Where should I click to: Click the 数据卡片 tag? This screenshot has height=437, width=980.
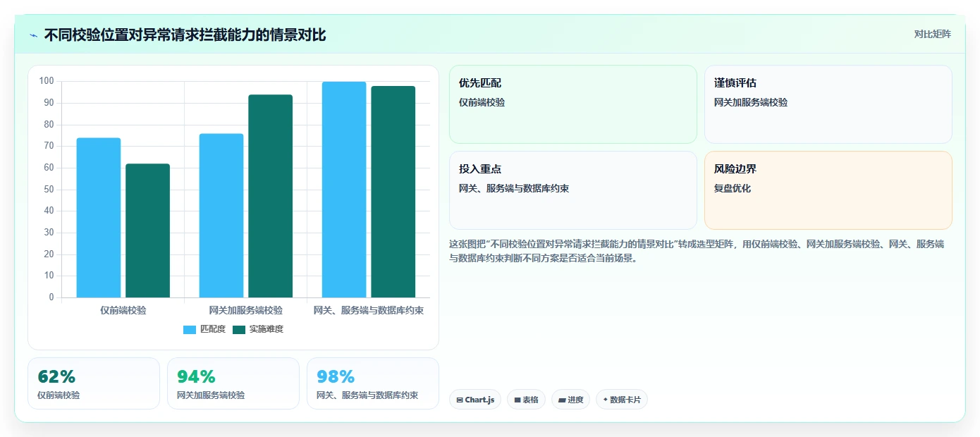[x=622, y=400]
